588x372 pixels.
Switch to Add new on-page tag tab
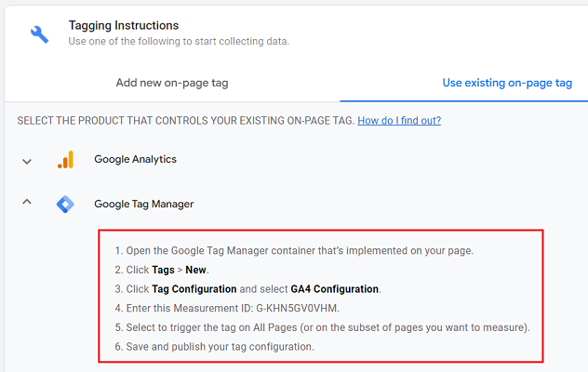point(172,83)
